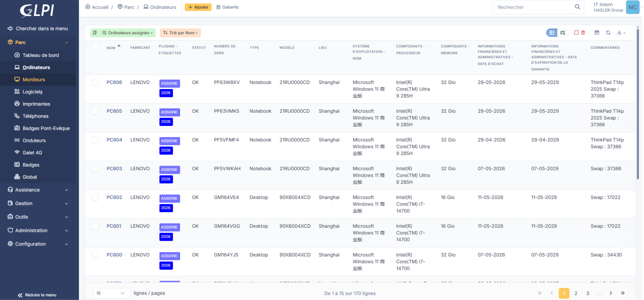Screen dimensions: 644x300
Task: Click the refresh list icon
Action: pyautogui.click(x=608, y=33)
